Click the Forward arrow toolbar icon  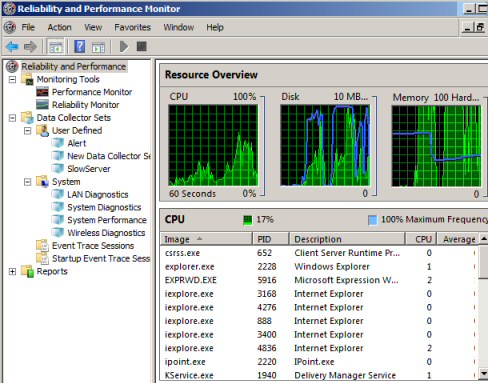point(30,47)
